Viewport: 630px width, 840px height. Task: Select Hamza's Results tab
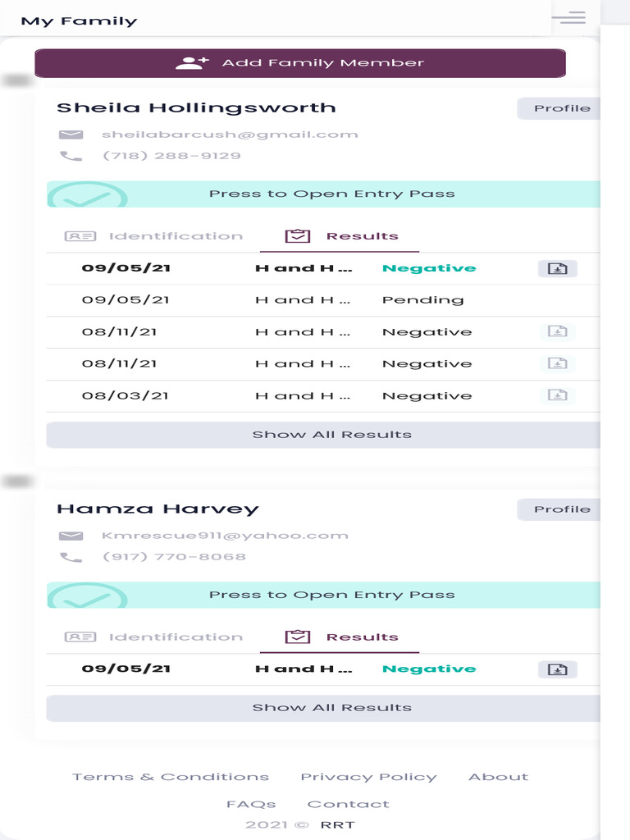341,637
